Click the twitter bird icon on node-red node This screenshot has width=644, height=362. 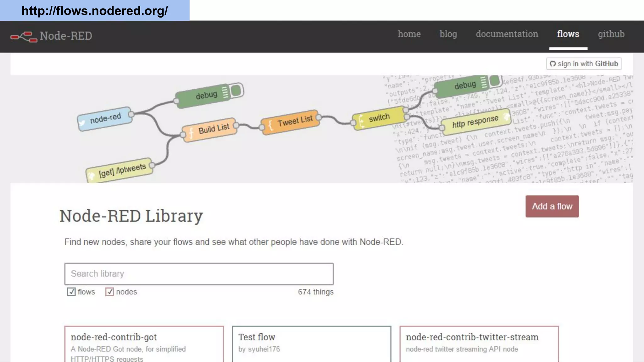pos(82,123)
